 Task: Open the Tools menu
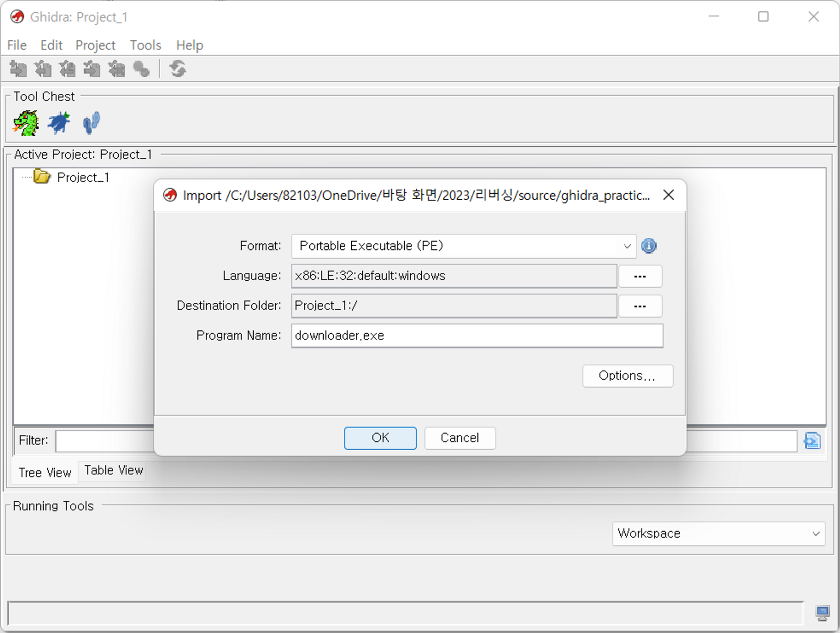pyautogui.click(x=146, y=45)
